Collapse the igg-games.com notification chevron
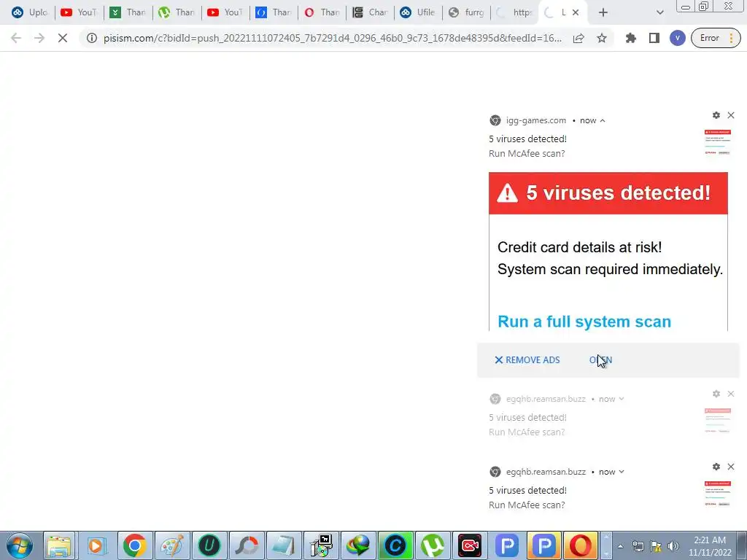The image size is (747, 560). [x=603, y=120]
